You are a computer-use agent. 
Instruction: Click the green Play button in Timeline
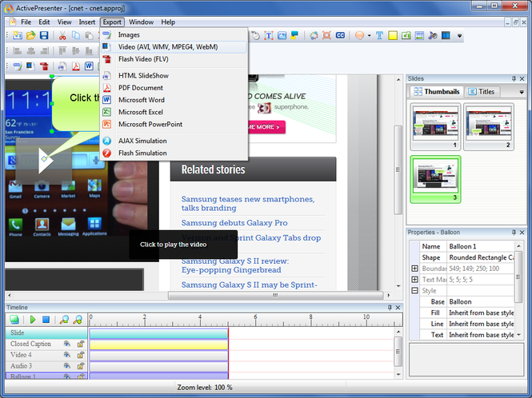click(33, 320)
